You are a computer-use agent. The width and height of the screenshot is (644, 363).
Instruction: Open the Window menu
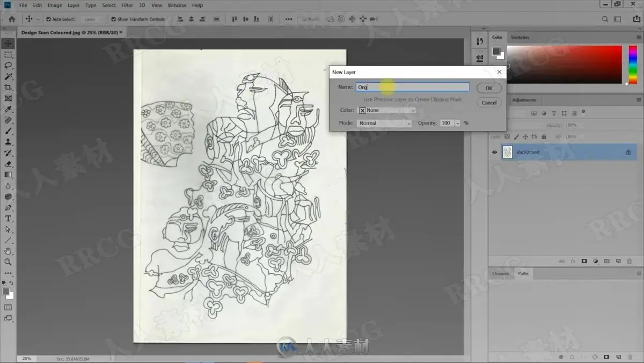coord(177,5)
